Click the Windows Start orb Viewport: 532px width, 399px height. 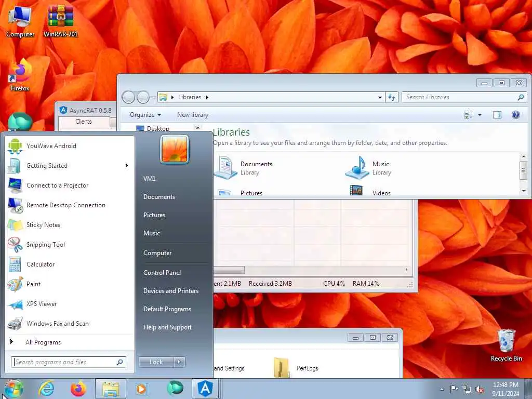pos(14,389)
